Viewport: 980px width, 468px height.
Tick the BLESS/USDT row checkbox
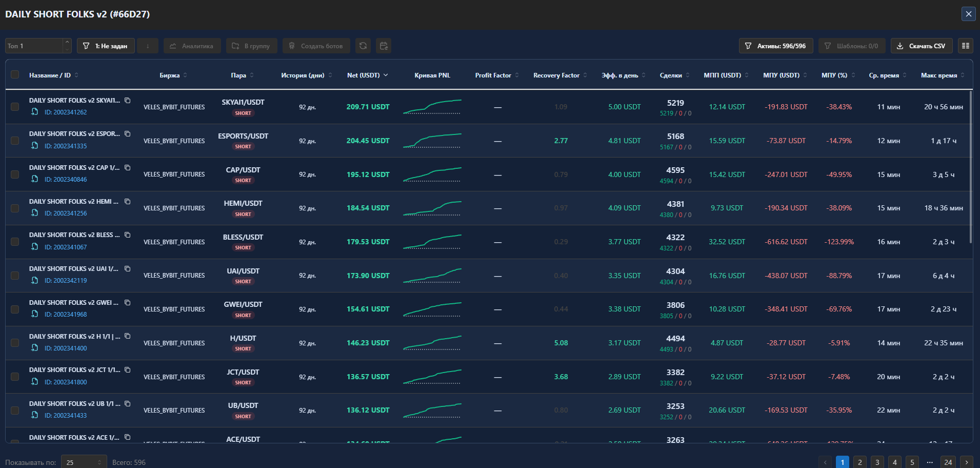tap(15, 242)
